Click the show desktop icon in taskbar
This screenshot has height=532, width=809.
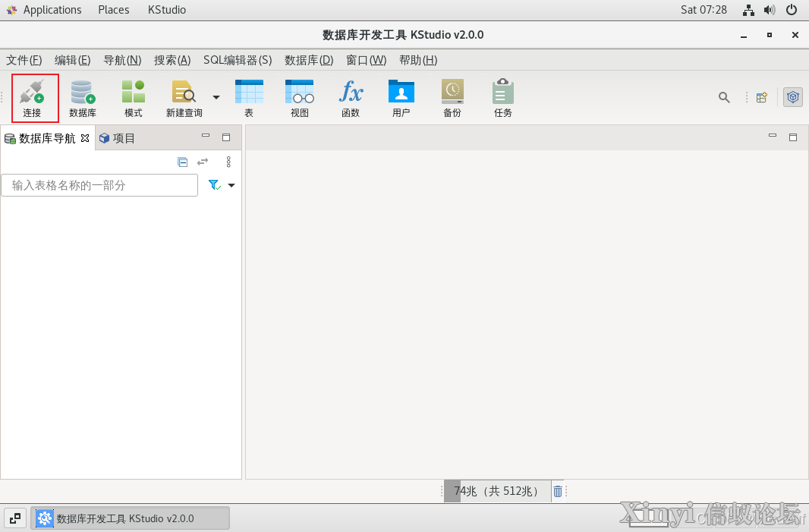pos(15,518)
